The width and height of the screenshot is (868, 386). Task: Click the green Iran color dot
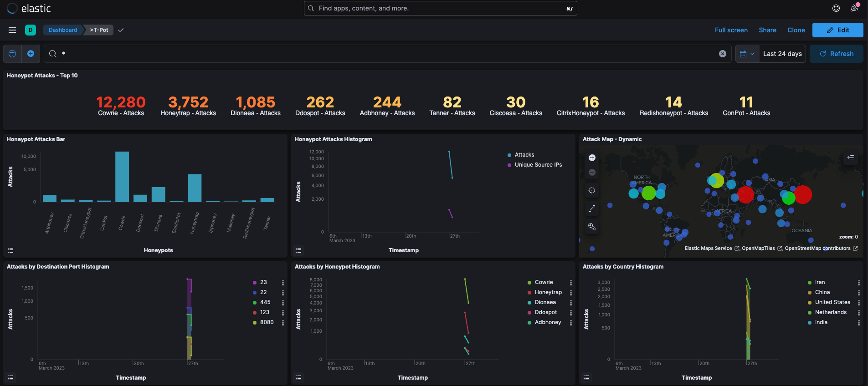point(810,283)
